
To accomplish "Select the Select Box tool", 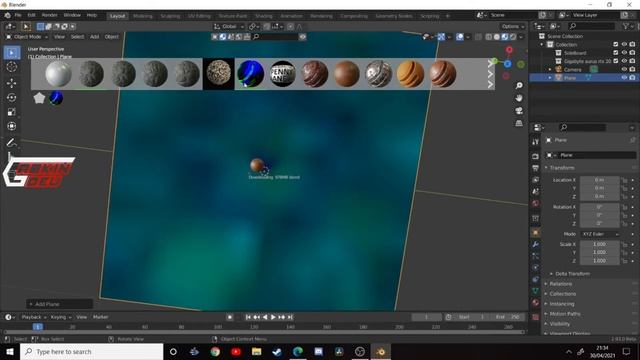I will pos(11,53).
